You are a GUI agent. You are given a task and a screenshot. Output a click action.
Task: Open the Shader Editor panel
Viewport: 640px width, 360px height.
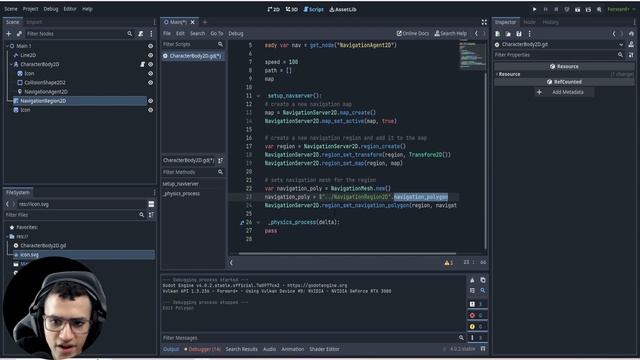tap(324, 349)
